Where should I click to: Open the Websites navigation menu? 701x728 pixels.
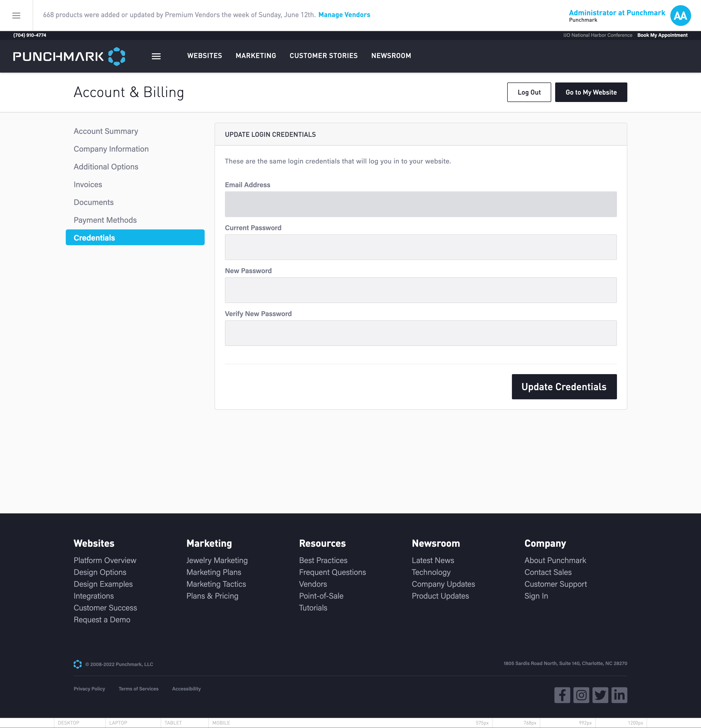[x=204, y=56]
